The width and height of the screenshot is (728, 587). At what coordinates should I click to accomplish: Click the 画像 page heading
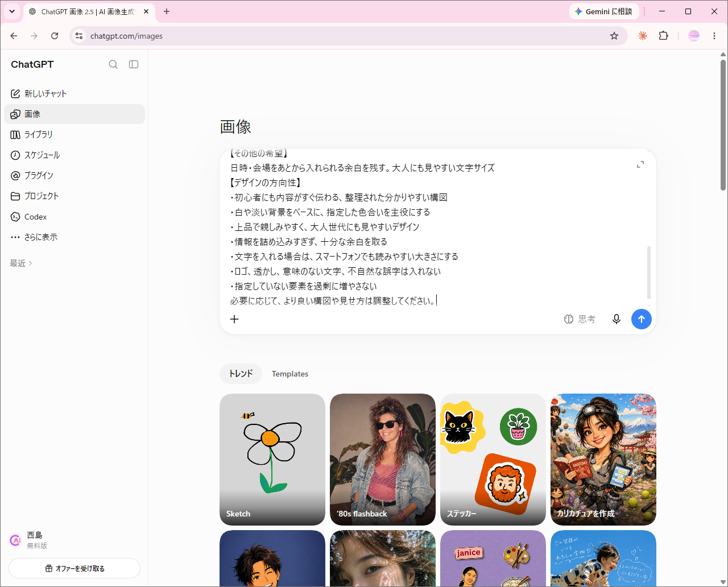[235, 127]
